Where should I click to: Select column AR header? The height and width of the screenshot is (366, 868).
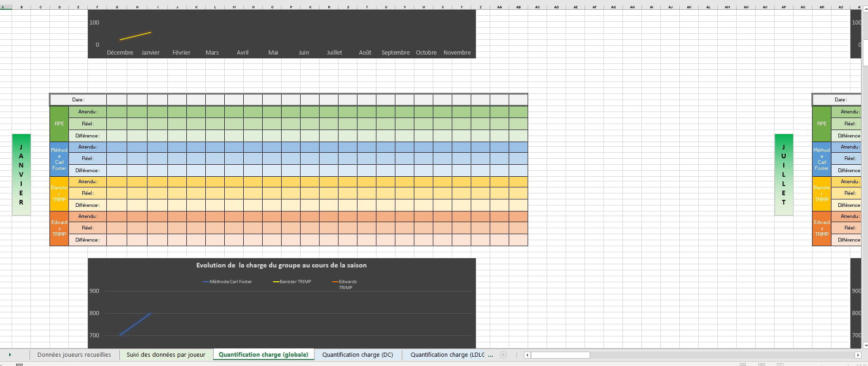pyautogui.click(x=822, y=7)
